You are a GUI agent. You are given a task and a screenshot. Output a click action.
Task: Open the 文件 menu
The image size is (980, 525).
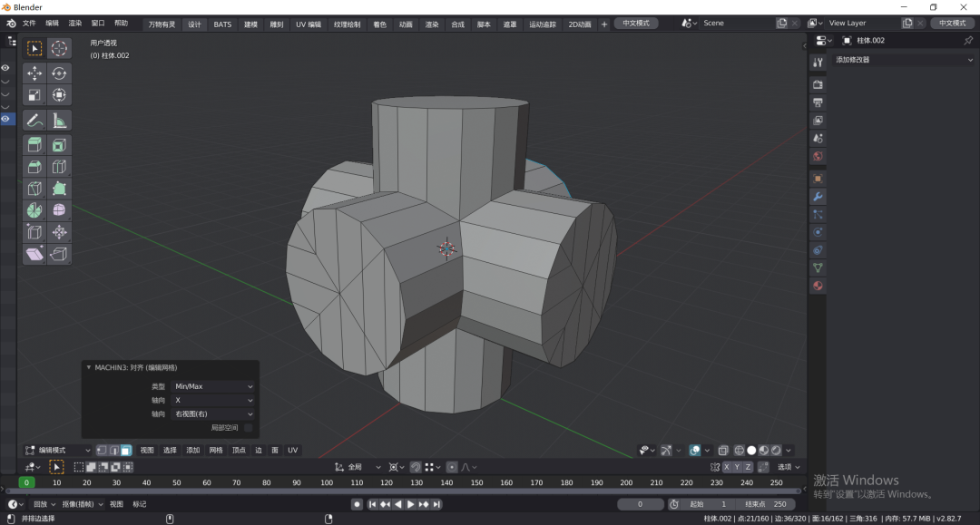(29, 24)
